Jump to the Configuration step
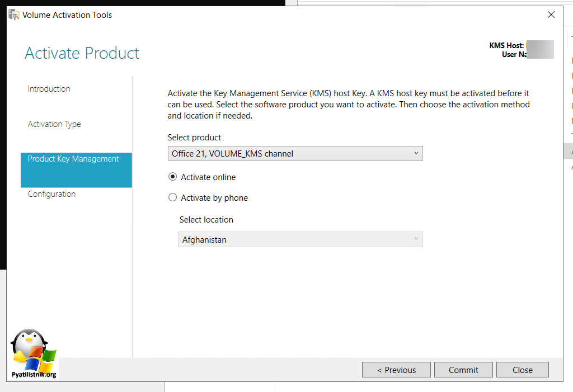 pyautogui.click(x=51, y=194)
